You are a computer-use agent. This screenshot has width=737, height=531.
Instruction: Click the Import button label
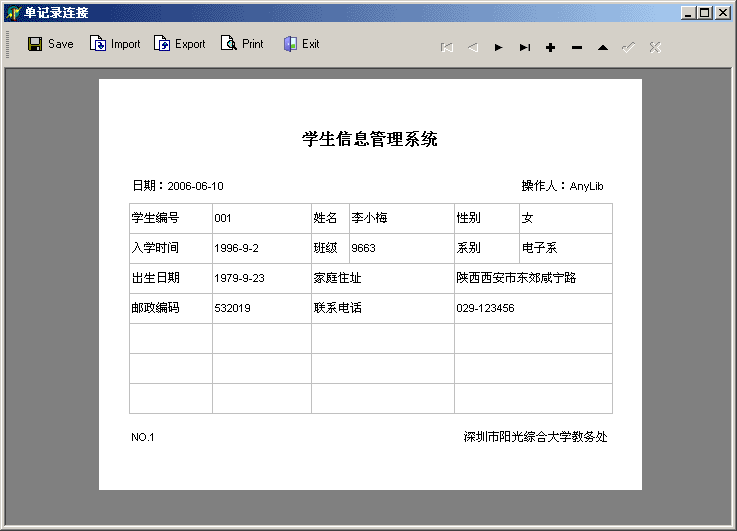[125, 44]
